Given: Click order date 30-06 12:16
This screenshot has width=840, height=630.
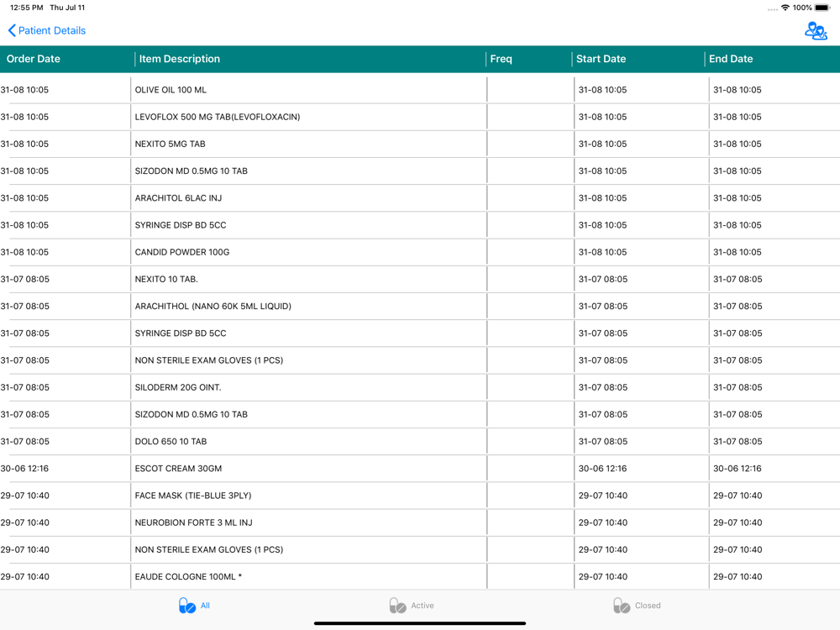Looking at the screenshot, I should pyautogui.click(x=24, y=469).
